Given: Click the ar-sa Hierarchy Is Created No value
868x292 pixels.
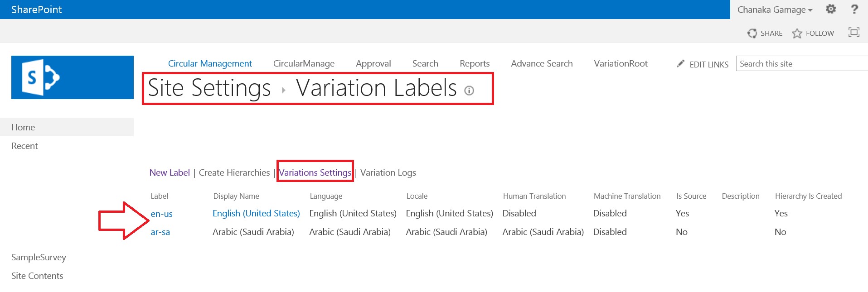Looking at the screenshot, I should pos(780,232).
